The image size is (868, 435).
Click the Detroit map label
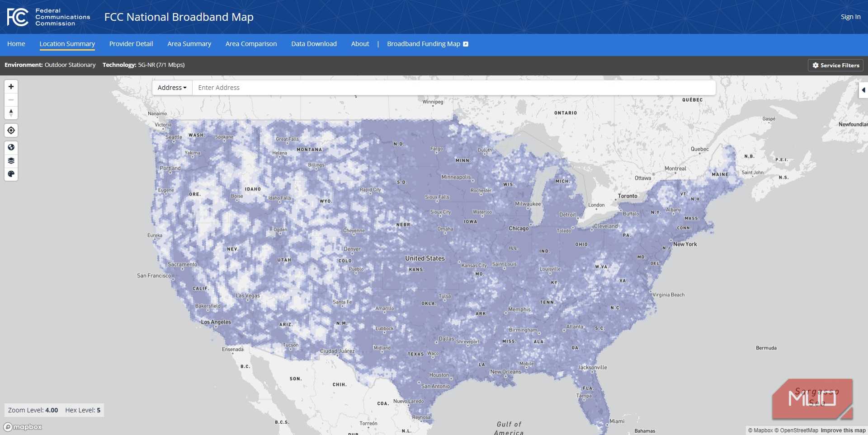pyautogui.click(x=567, y=215)
